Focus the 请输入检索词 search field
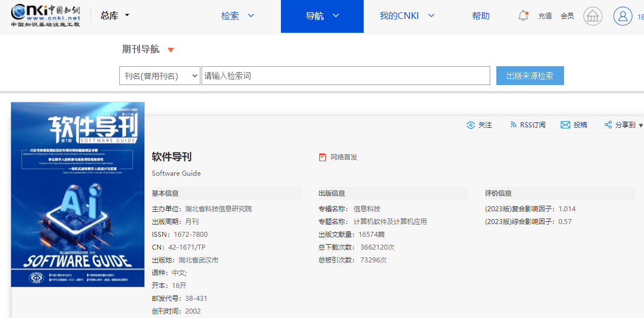Viewport: 644px width, 318px height. coord(346,76)
